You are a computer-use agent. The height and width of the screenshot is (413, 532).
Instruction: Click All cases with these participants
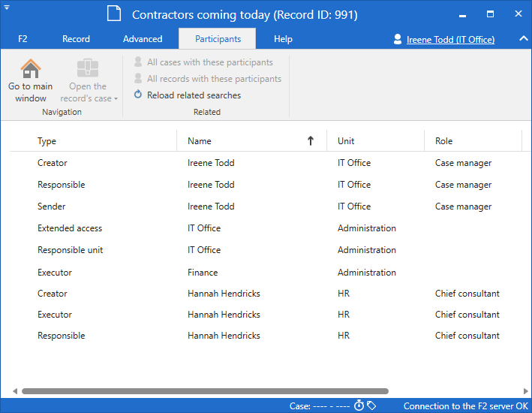pos(203,62)
